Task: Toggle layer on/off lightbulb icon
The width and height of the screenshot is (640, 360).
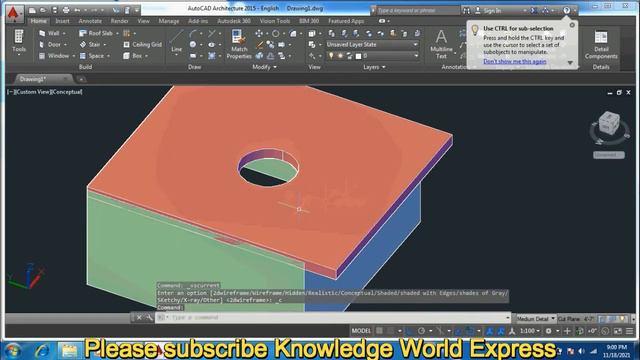Action: [331, 56]
